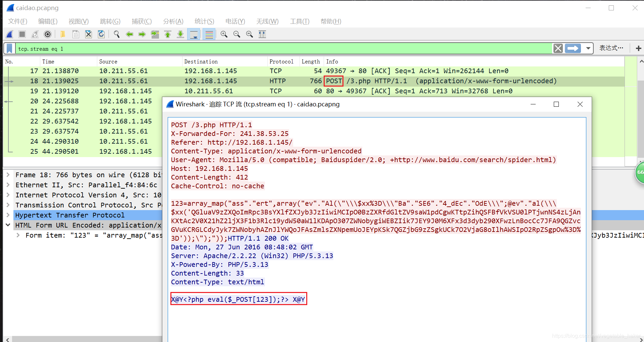Viewport: 644px width, 342px height.
Task: Reset text zoom to normal size
Action: 250,34
